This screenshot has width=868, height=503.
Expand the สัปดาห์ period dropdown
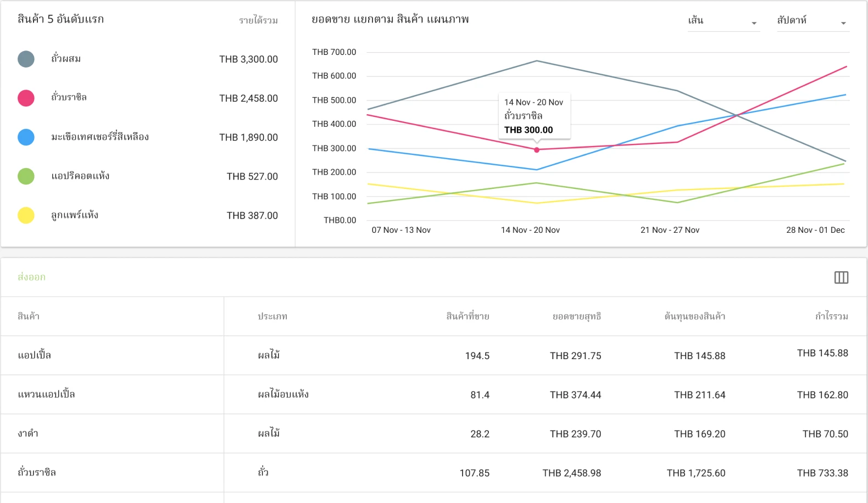[x=812, y=21]
